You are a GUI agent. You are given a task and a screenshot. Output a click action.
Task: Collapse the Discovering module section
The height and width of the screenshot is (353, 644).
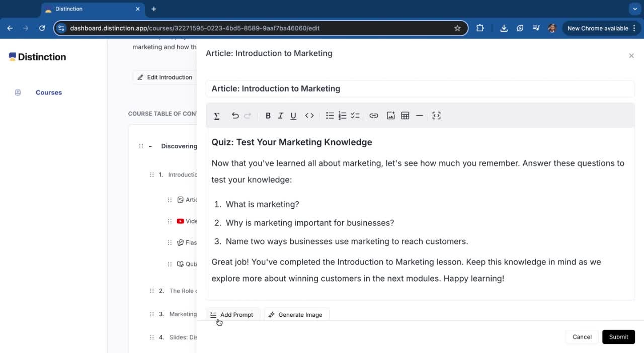[x=150, y=146]
